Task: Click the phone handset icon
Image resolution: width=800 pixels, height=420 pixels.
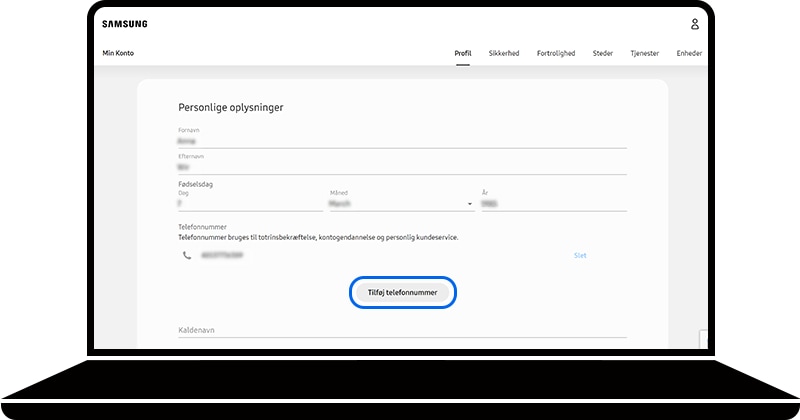Action: click(187, 255)
